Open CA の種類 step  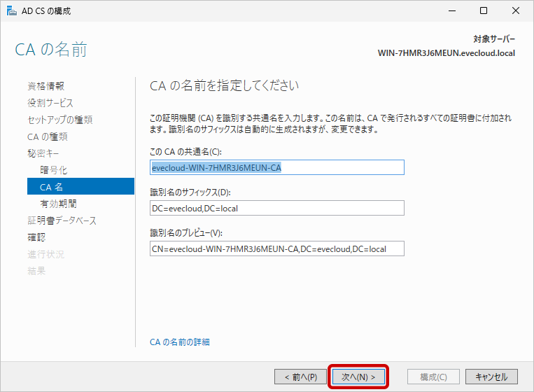pos(47,136)
